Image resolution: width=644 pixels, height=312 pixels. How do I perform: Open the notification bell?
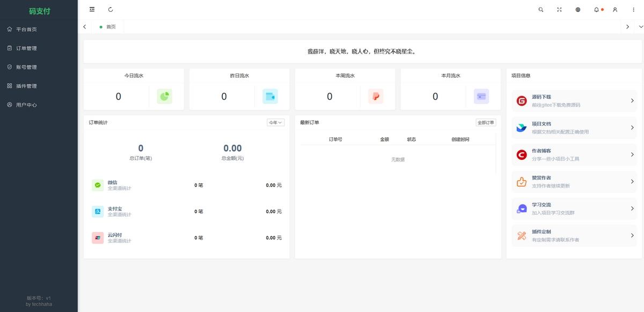point(597,10)
